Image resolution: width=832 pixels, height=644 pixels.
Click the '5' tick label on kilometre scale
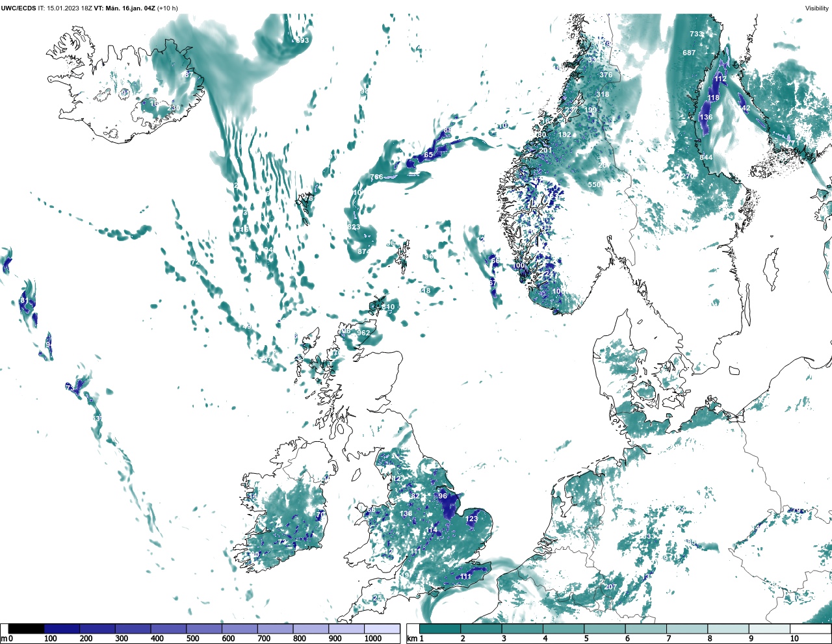[586, 639]
